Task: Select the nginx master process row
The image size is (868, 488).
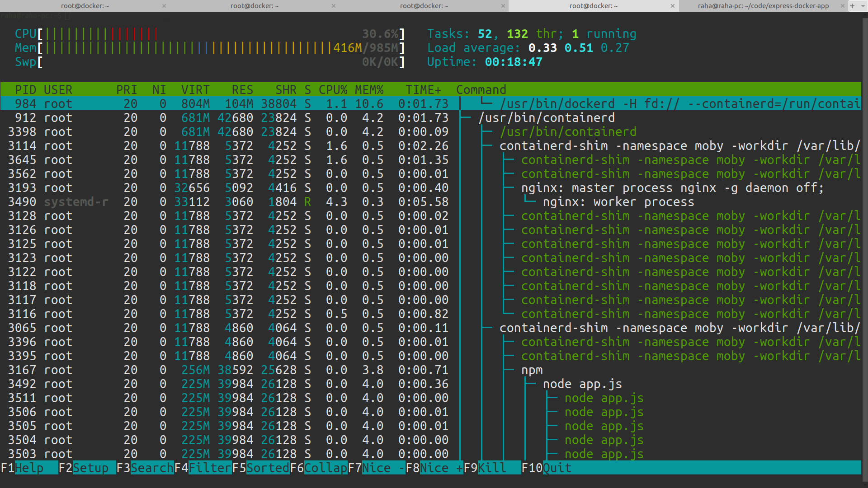Action: [x=431, y=188]
